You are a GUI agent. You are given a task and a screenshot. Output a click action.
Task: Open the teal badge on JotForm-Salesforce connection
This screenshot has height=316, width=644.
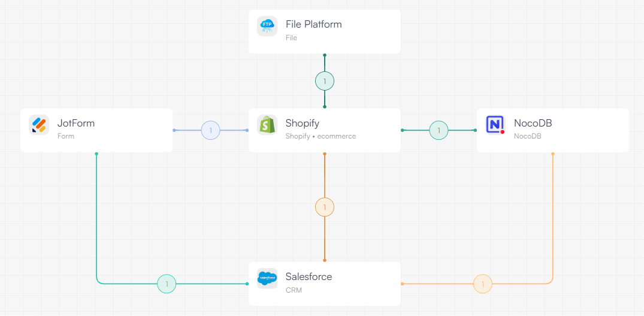pos(167,284)
